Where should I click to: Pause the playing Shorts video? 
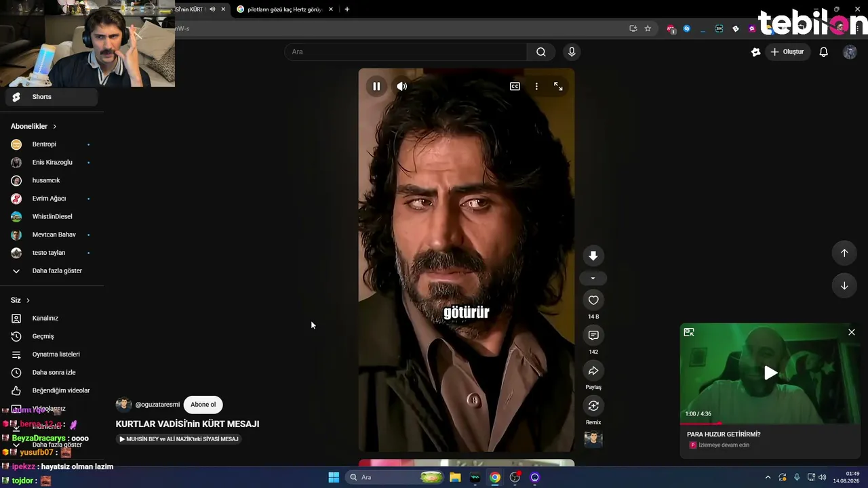pos(376,86)
